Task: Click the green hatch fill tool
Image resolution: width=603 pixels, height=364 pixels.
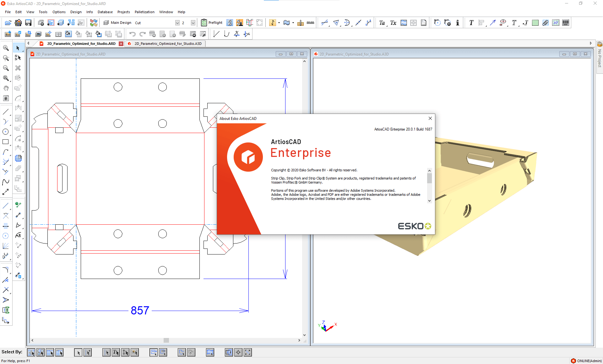Action: (x=535, y=23)
